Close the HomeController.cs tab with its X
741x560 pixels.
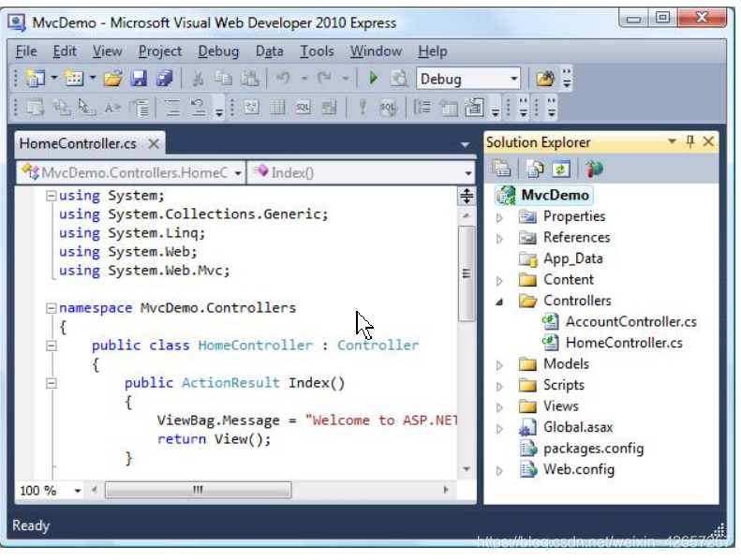pos(154,143)
